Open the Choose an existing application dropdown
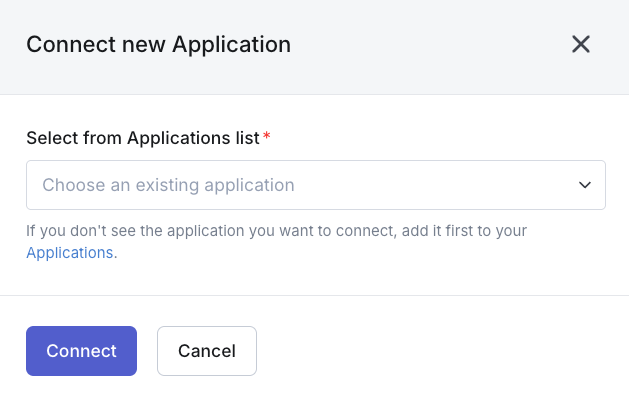629x403 pixels. tap(315, 185)
